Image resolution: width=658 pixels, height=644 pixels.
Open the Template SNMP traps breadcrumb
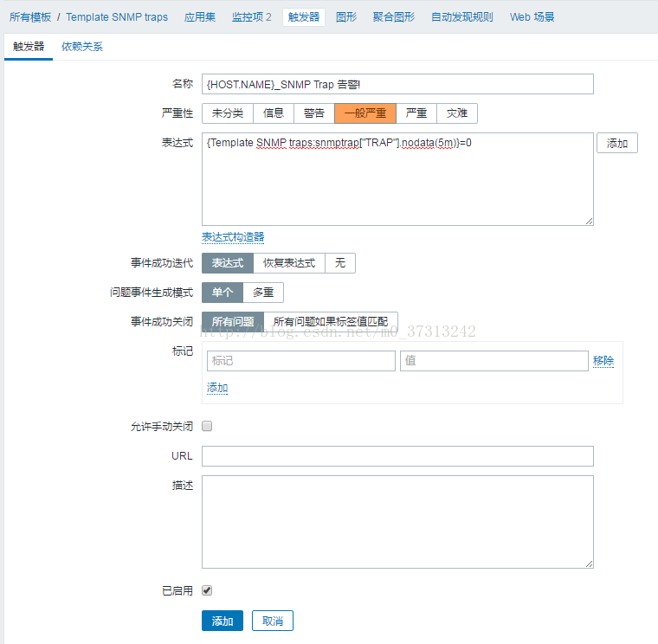point(117,17)
